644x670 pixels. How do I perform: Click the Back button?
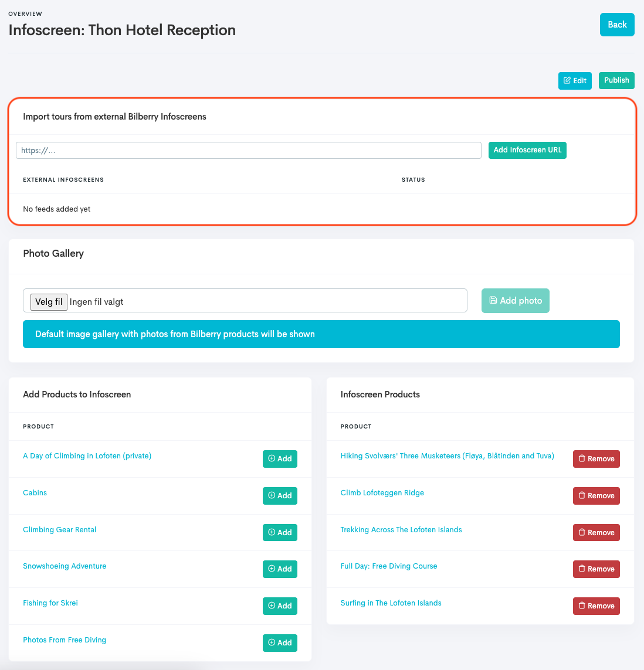coord(616,25)
